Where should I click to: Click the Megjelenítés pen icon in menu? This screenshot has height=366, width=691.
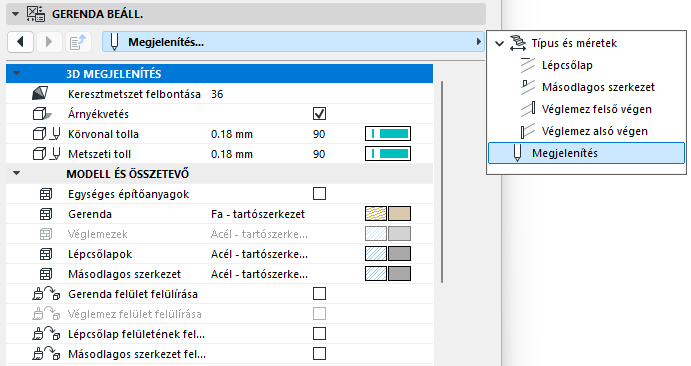point(517,153)
